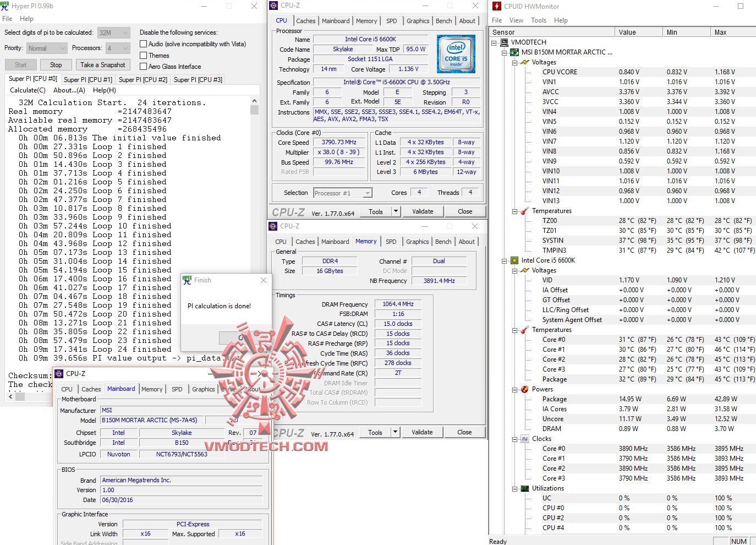Viewport: 756px width, 545px height.
Task: Click the CPU-Z icon on the Memory window
Action: [x=273, y=226]
